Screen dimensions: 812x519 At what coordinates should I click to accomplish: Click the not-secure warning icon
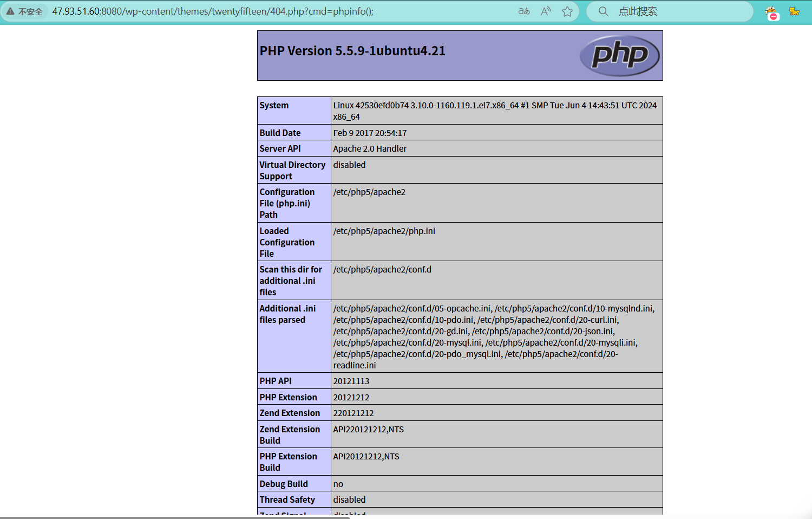click(10, 11)
